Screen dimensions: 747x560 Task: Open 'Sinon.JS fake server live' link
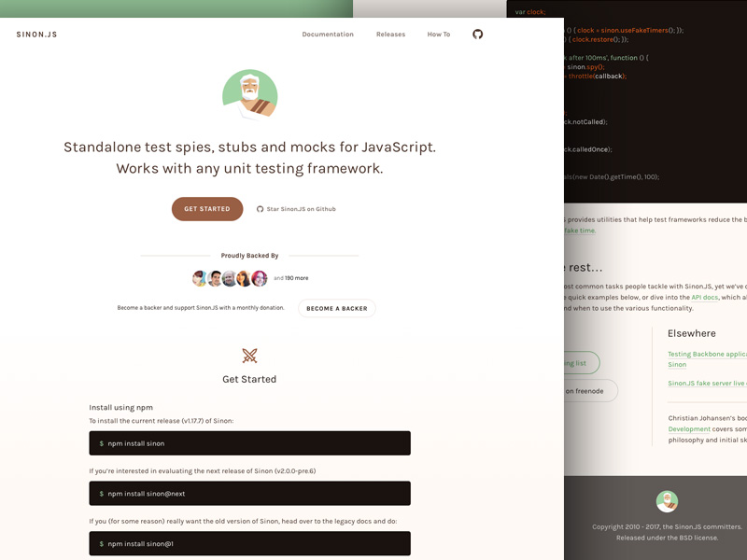(707, 384)
